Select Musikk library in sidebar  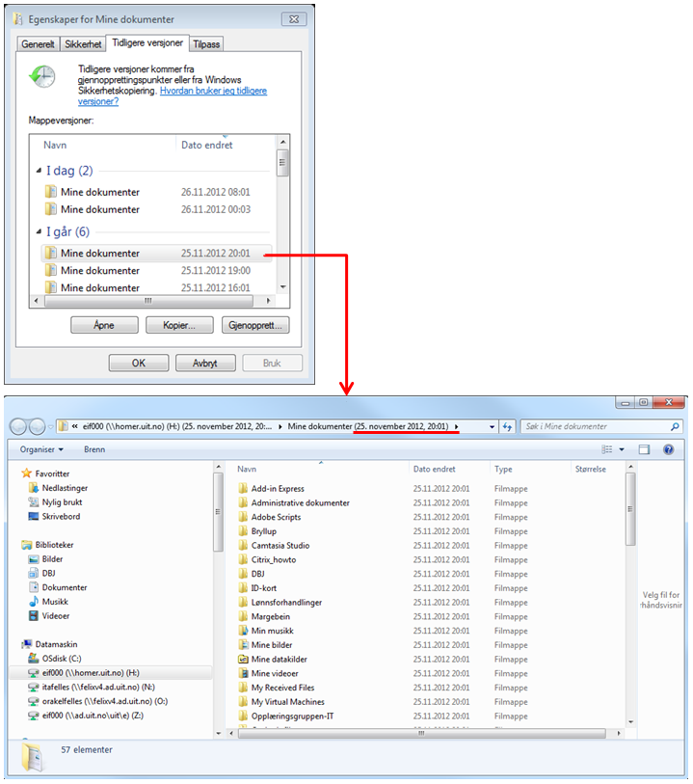point(55,602)
